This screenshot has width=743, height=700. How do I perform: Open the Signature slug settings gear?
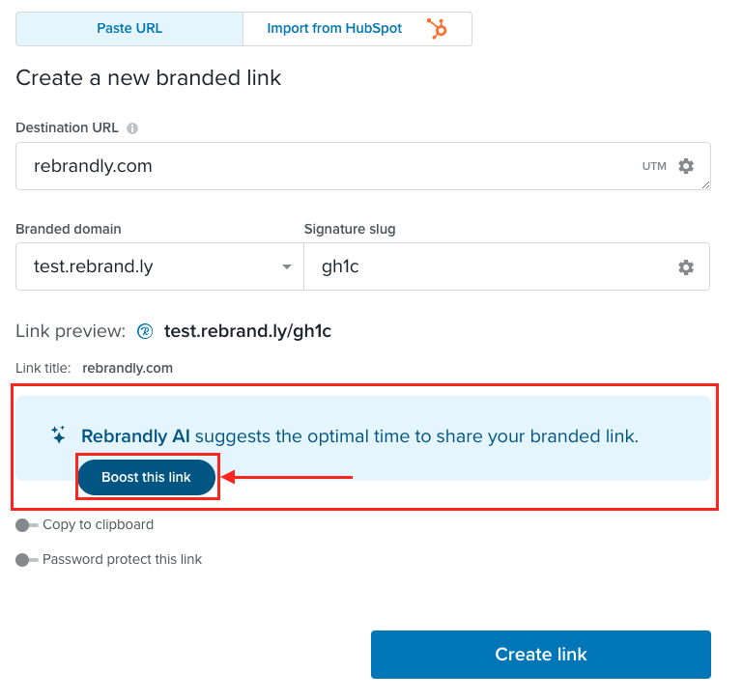pos(686,267)
